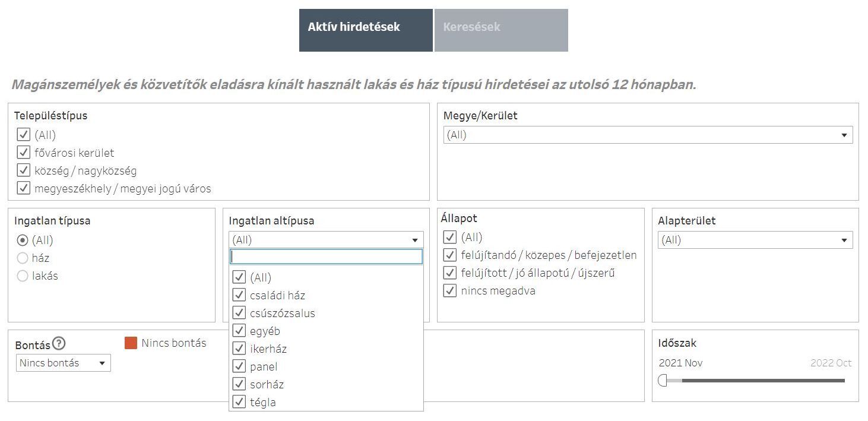Uncheck the nincs megadva state checkbox
Image resolution: width=868 pixels, height=421 pixels.
[x=449, y=291]
